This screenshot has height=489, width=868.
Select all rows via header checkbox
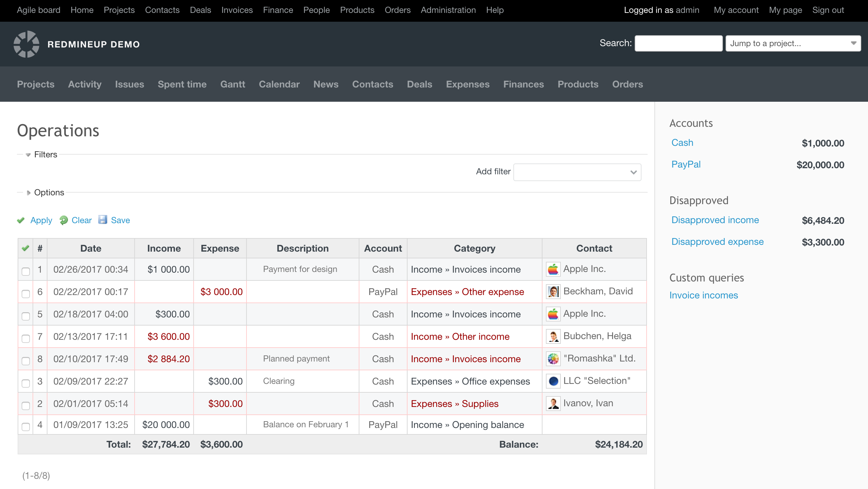coord(25,248)
